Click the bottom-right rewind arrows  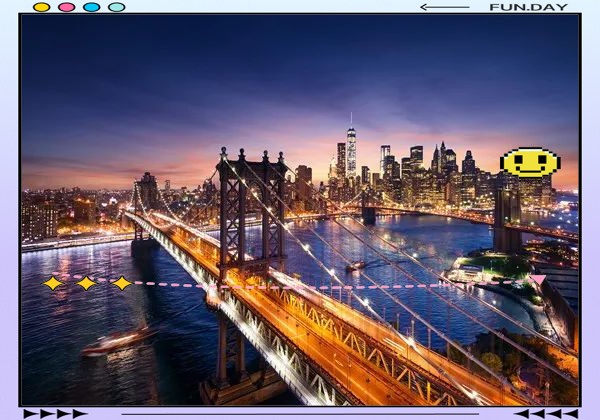click(546, 413)
